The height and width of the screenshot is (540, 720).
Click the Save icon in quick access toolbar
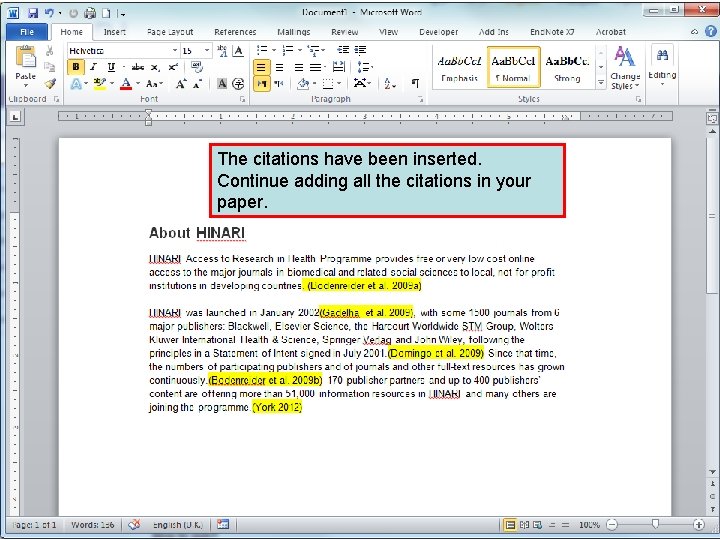click(x=33, y=13)
